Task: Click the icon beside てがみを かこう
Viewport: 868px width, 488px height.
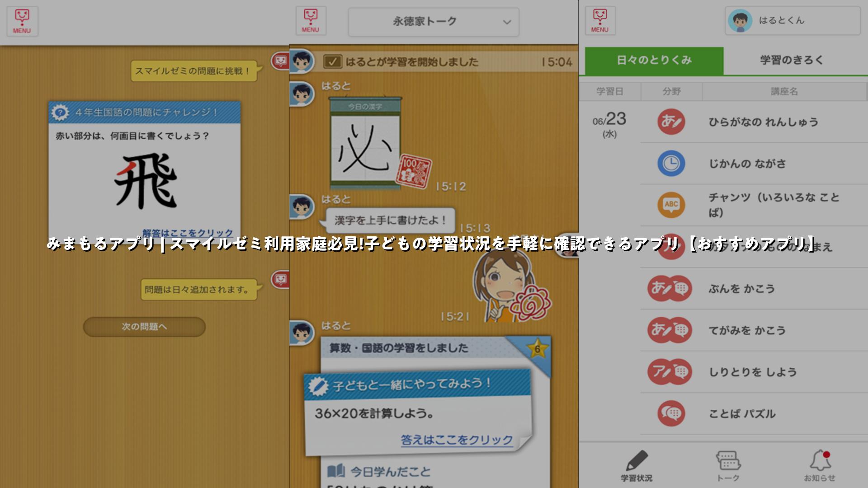Action: pyautogui.click(x=670, y=330)
